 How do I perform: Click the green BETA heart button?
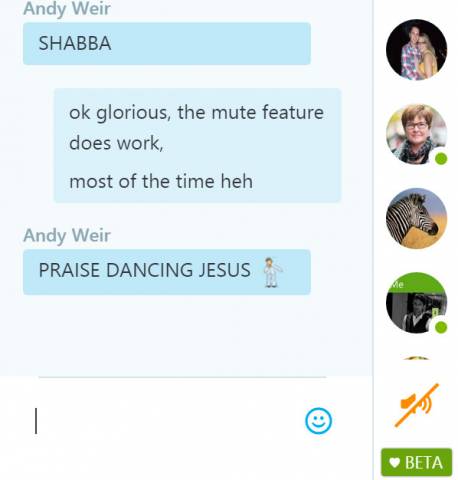coord(416,462)
